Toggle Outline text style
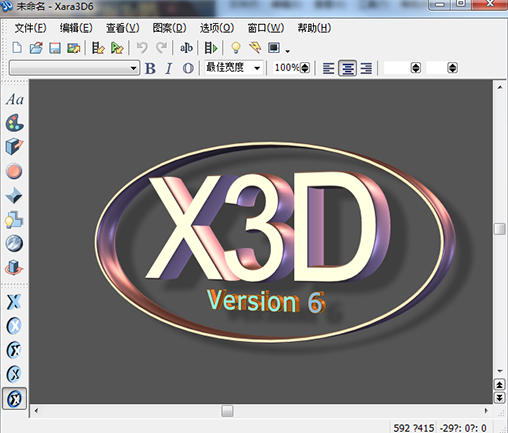This screenshot has height=433, width=508. [x=188, y=68]
